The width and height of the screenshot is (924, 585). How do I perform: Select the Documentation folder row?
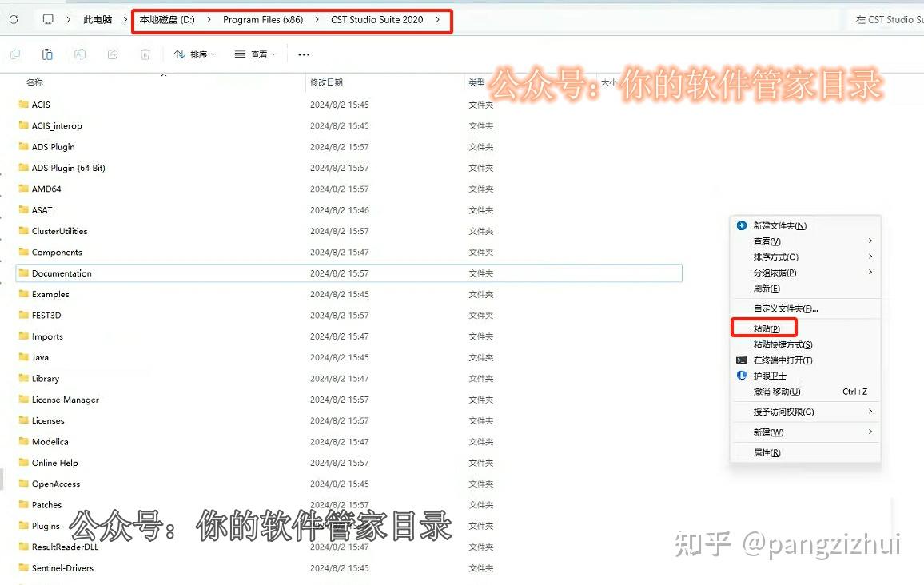tap(348, 273)
